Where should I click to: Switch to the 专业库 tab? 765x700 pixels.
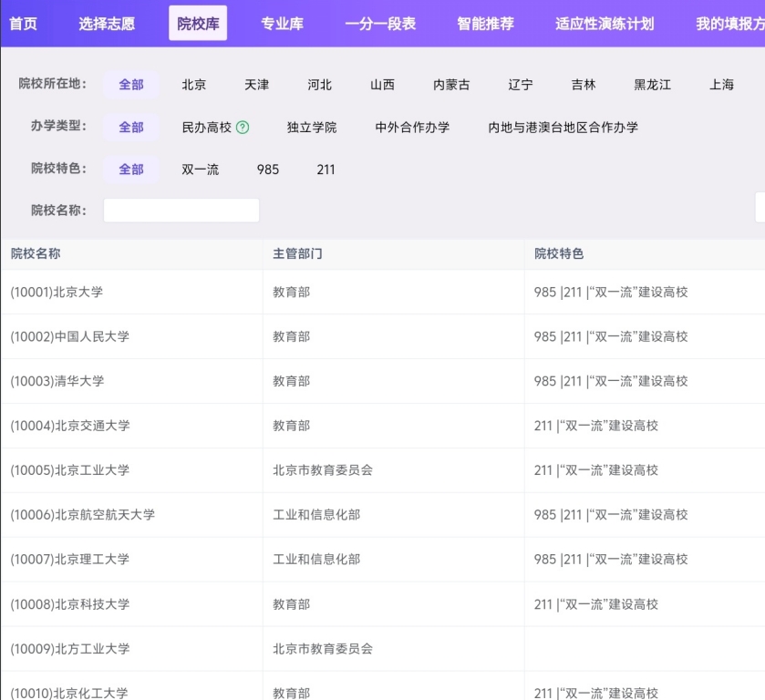[281, 25]
